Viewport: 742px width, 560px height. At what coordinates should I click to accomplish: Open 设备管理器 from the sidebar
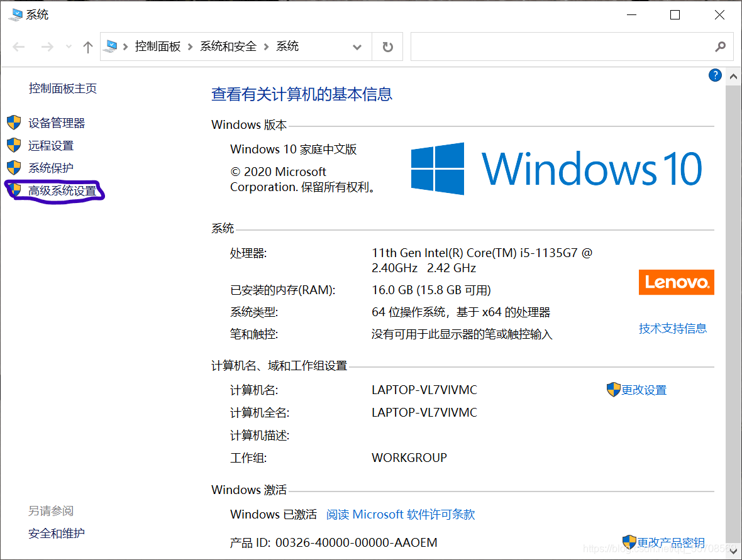pyautogui.click(x=57, y=123)
